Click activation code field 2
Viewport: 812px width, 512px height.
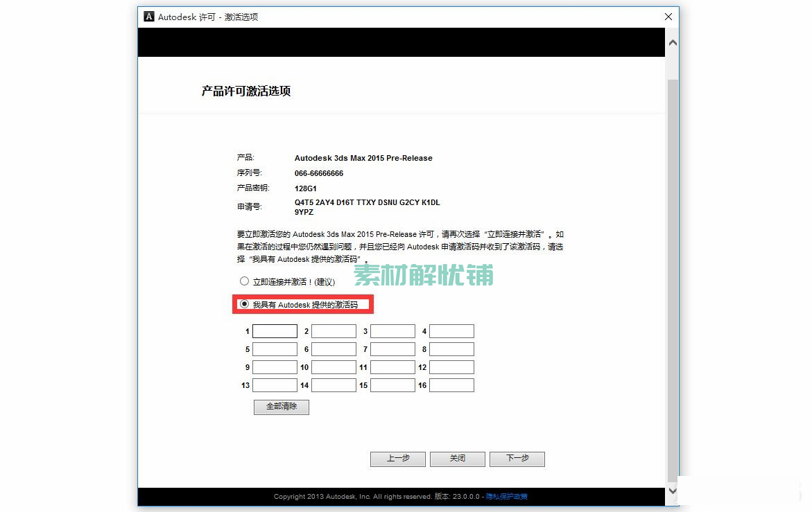tap(334, 331)
